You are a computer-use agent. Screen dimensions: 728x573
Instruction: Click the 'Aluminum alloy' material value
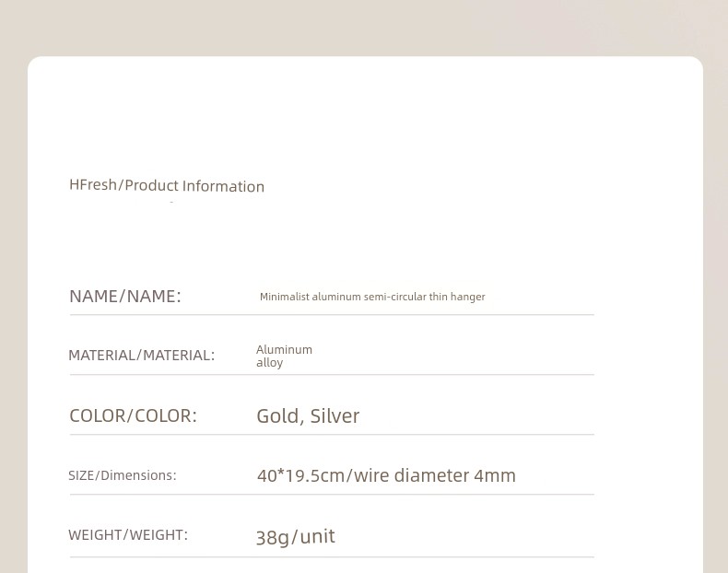pos(284,356)
